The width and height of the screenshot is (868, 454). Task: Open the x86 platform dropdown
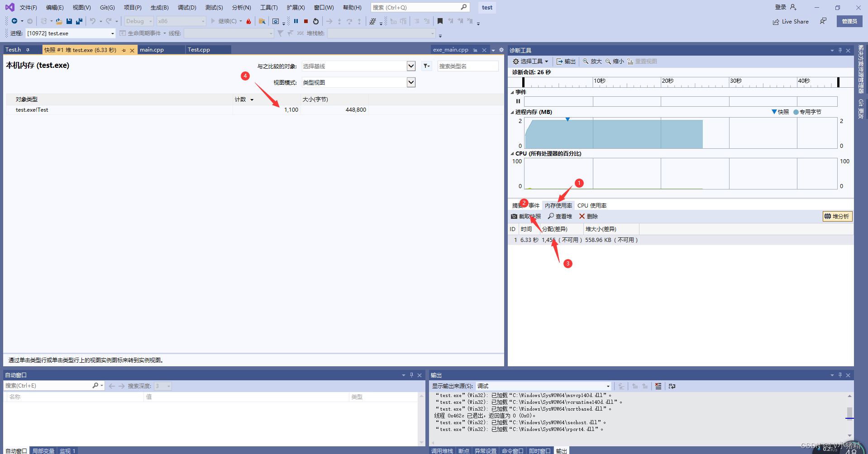pos(181,21)
